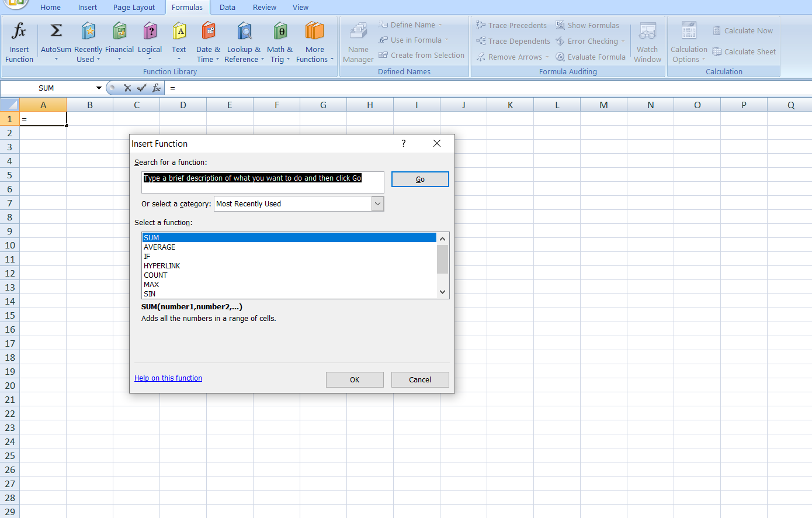This screenshot has height=518, width=812.
Task: Open Calculation Options
Action: point(689,43)
